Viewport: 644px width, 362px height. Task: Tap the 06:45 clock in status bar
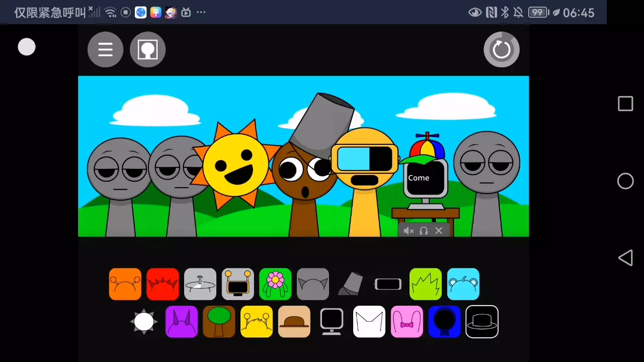click(579, 13)
